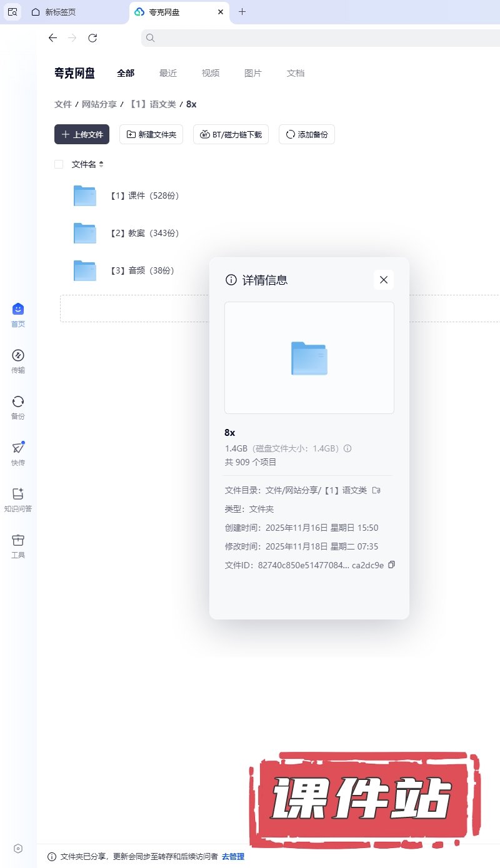The width and height of the screenshot is (500, 868).
Task: Copy the file ID using copy icon
Action: pyautogui.click(x=391, y=565)
